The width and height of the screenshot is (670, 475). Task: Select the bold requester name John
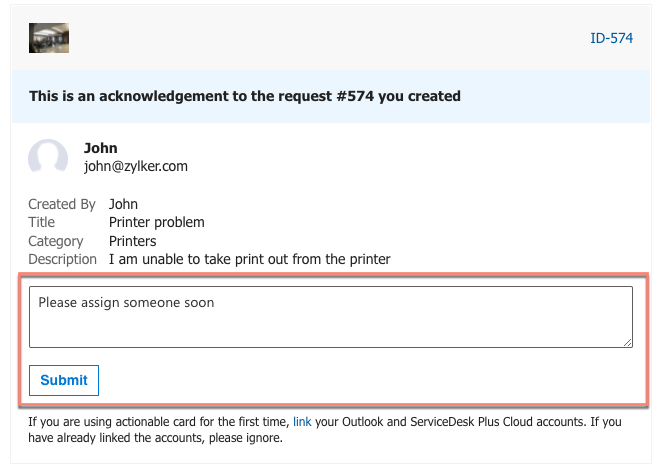tap(100, 148)
